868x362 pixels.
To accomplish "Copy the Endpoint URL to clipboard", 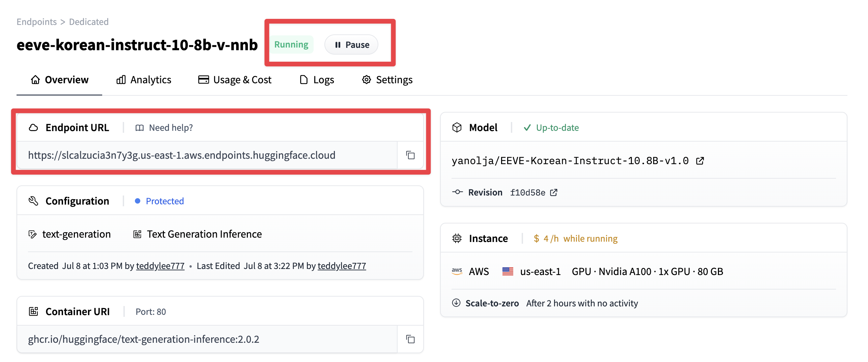I will [x=410, y=155].
